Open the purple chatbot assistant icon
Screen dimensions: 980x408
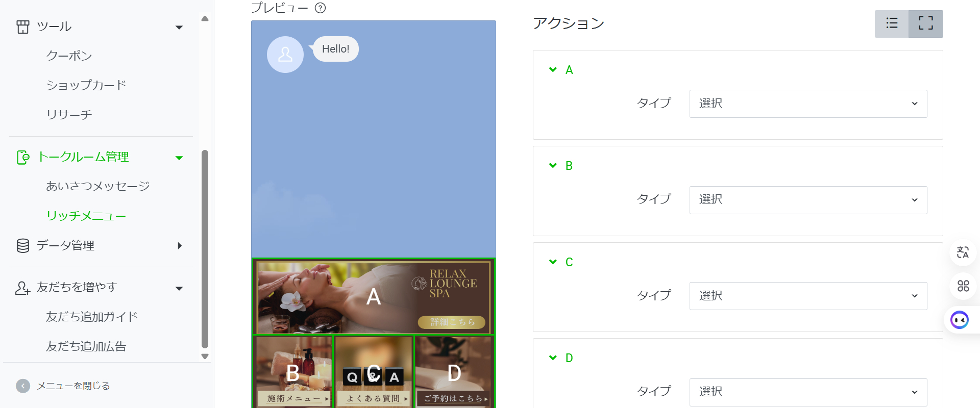click(960, 320)
